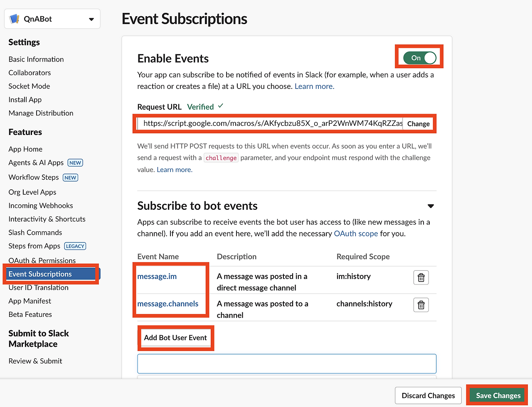Click the Event Name column header

pyautogui.click(x=158, y=257)
